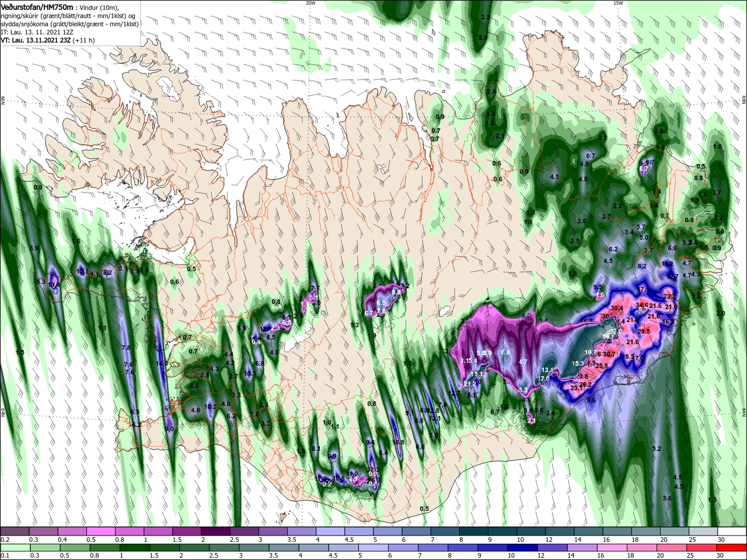
Task: Click the valid time 'VT: Lau. 13.11.2021 23Z'
Action: tap(36, 40)
